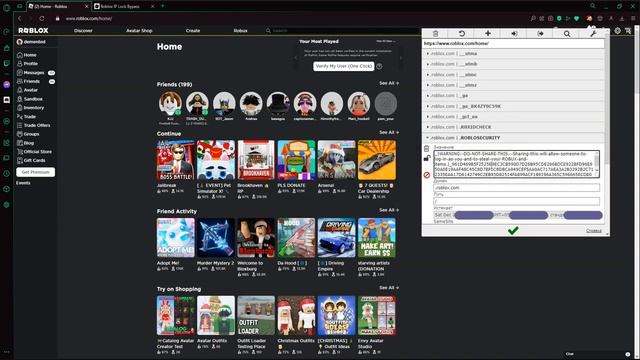Open Create in the Roblox top navigation

tap(193, 31)
